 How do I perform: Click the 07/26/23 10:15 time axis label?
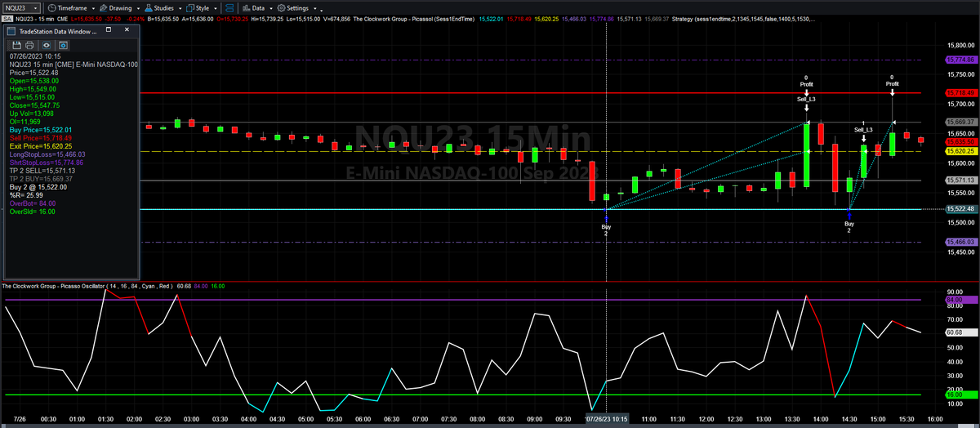(x=607, y=417)
